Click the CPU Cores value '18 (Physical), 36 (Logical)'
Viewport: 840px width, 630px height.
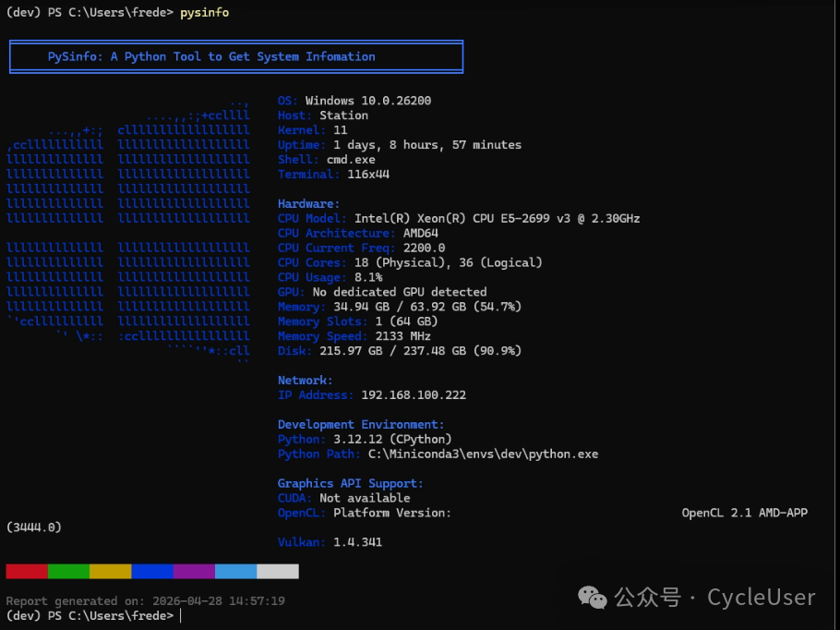448,262
